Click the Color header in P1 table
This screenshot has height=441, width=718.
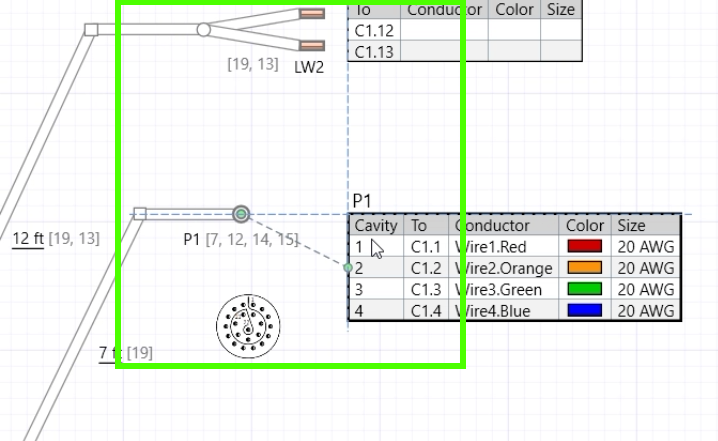(x=585, y=225)
